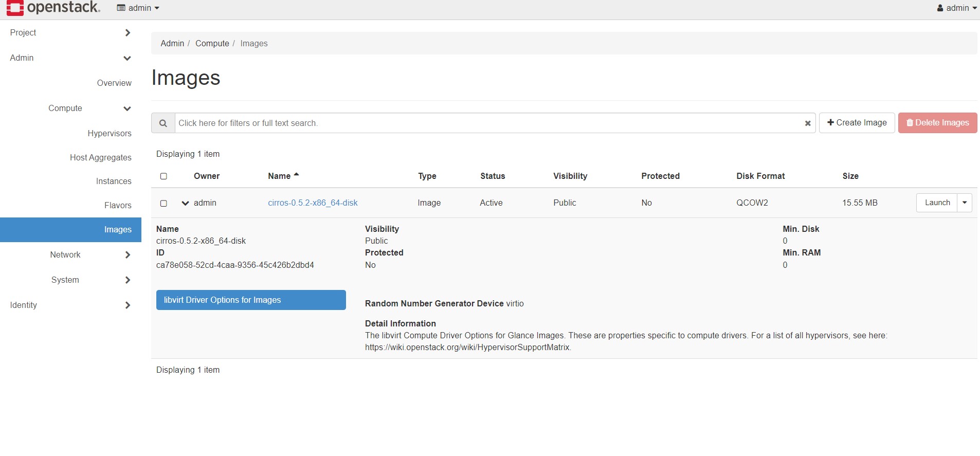Check the cirros image row checkbox
The height and width of the screenshot is (456, 980).
click(164, 203)
